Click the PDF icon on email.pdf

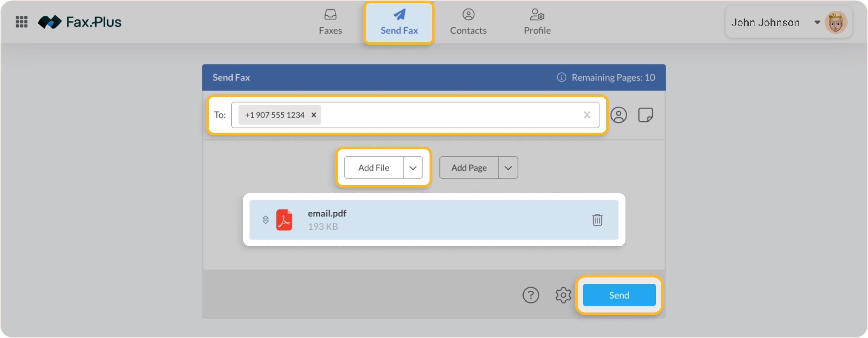point(284,219)
